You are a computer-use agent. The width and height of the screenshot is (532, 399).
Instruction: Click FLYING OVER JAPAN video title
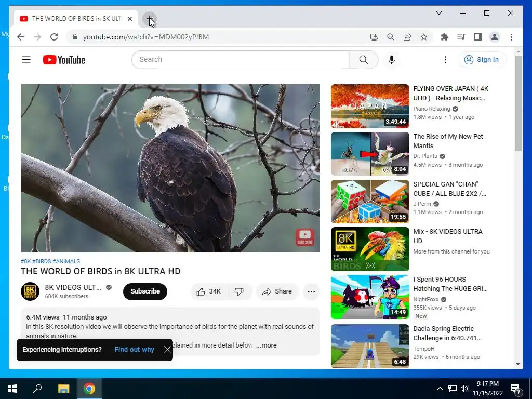click(450, 94)
